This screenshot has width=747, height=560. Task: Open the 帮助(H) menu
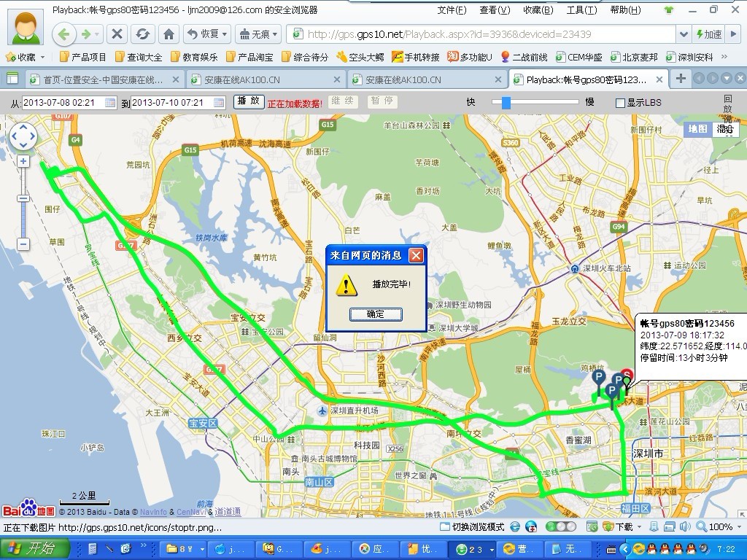tap(625, 10)
